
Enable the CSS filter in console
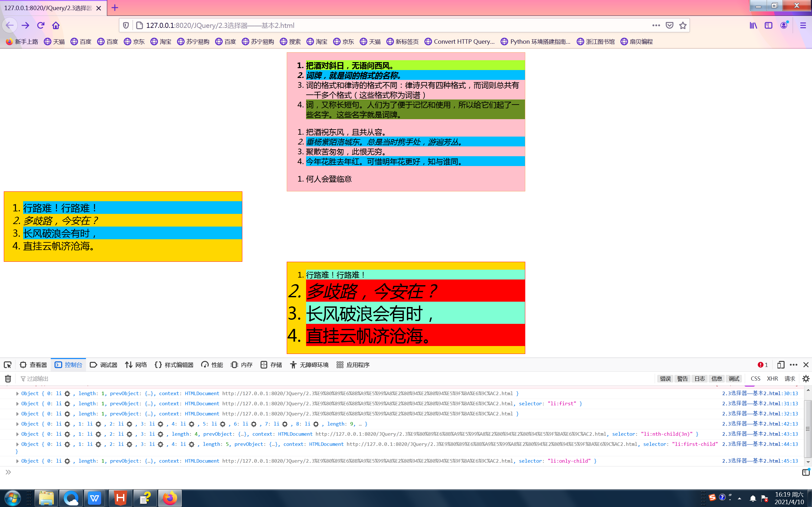(755, 379)
